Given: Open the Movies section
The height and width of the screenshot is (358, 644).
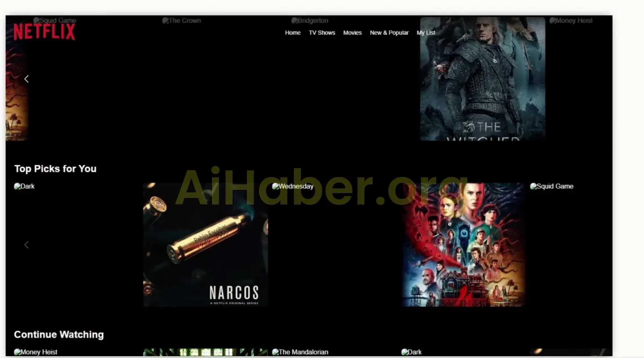Looking at the screenshot, I should pyautogui.click(x=352, y=33).
